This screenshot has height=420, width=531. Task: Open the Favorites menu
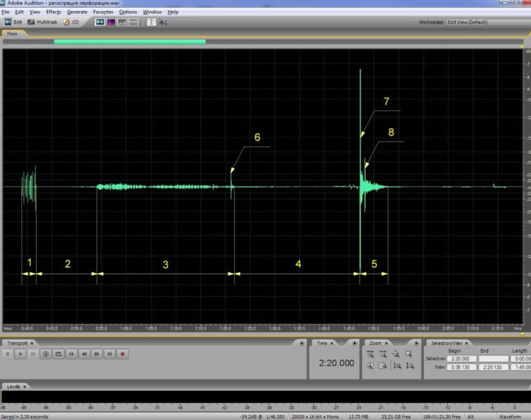(x=103, y=12)
